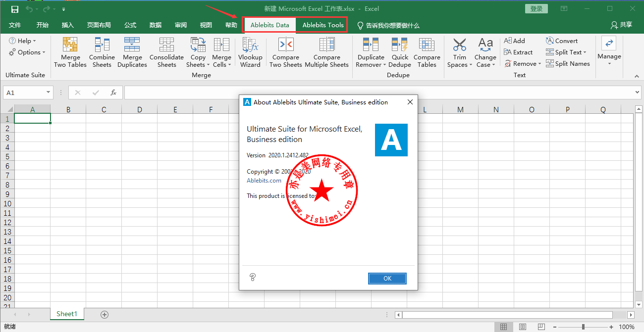Click the select-all corner of the grid
Image resolution: width=644 pixels, height=332 pixels.
[7, 109]
